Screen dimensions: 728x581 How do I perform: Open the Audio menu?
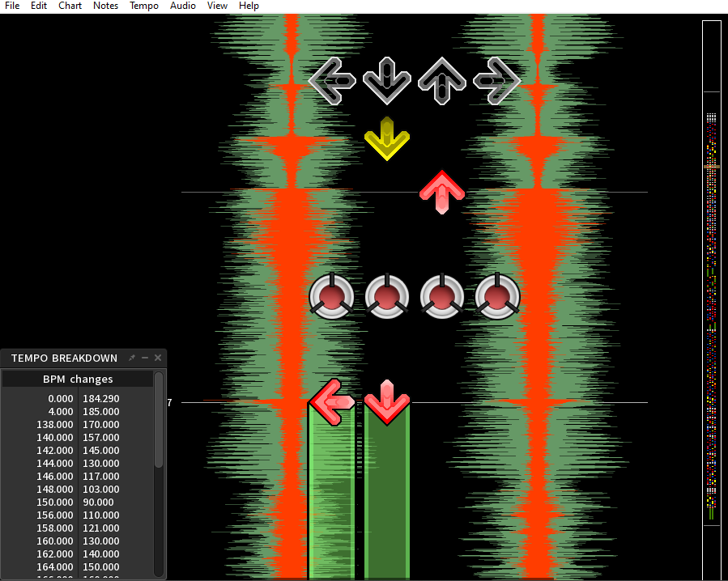click(x=182, y=6)
